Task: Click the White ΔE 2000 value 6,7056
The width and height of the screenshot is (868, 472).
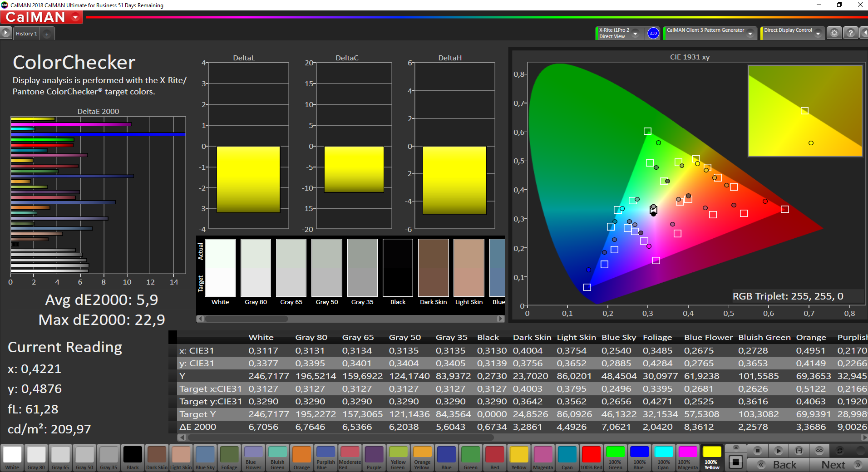Action: [x=263, y=427]
